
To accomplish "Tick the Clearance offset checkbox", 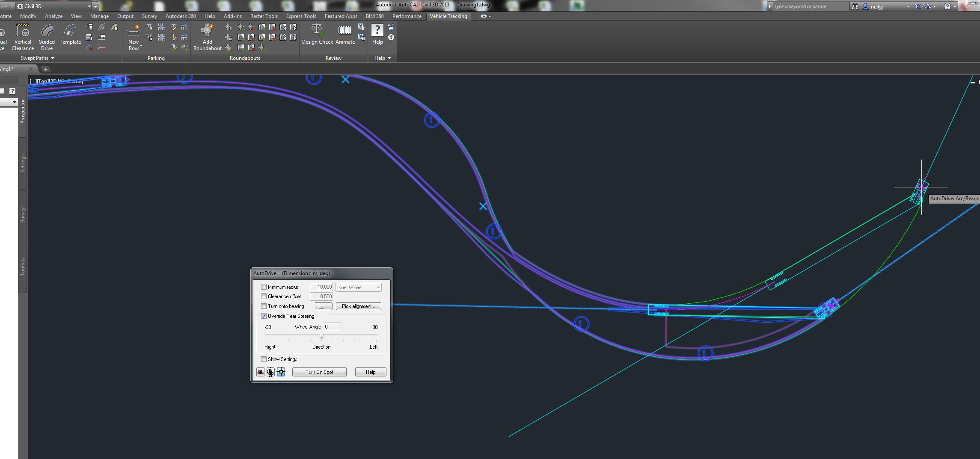I will coord(264,296).
